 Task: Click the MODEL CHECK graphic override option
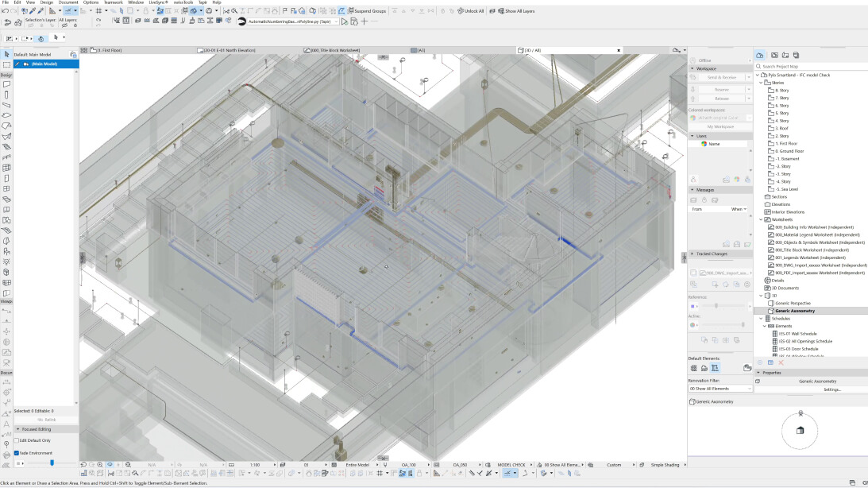511,465
